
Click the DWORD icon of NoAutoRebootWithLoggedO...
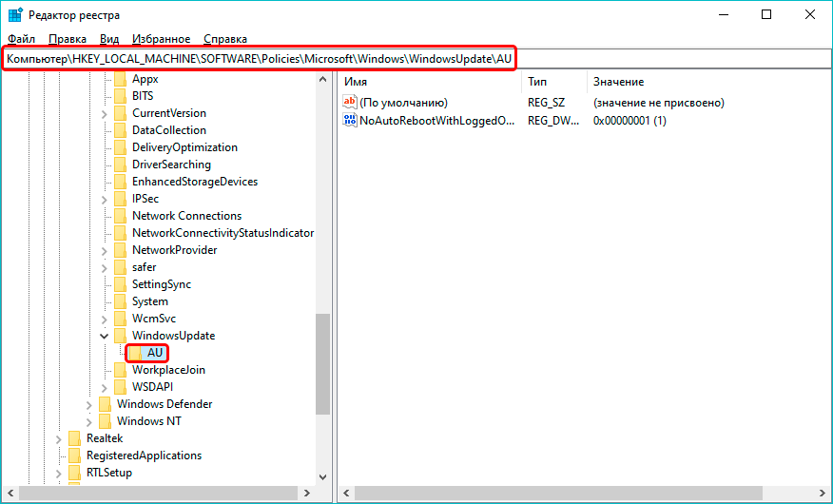coord(350,120)
